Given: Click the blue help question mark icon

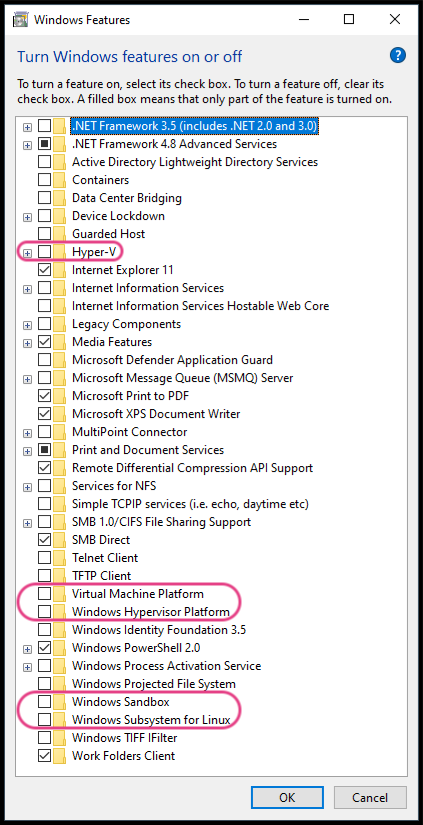Looking at the screenshot, I should click(398, 55).
